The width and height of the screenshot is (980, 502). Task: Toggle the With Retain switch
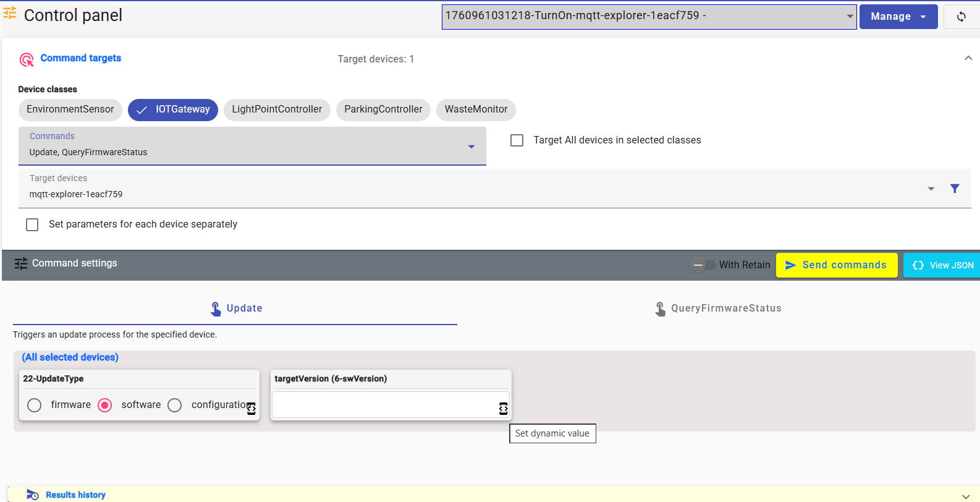[x=703, y=265]
